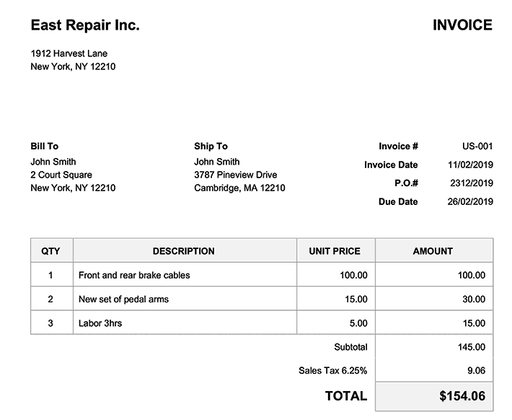Click the DESCRIPTION column header
The image size is (512, 420).
pos(184,251)
